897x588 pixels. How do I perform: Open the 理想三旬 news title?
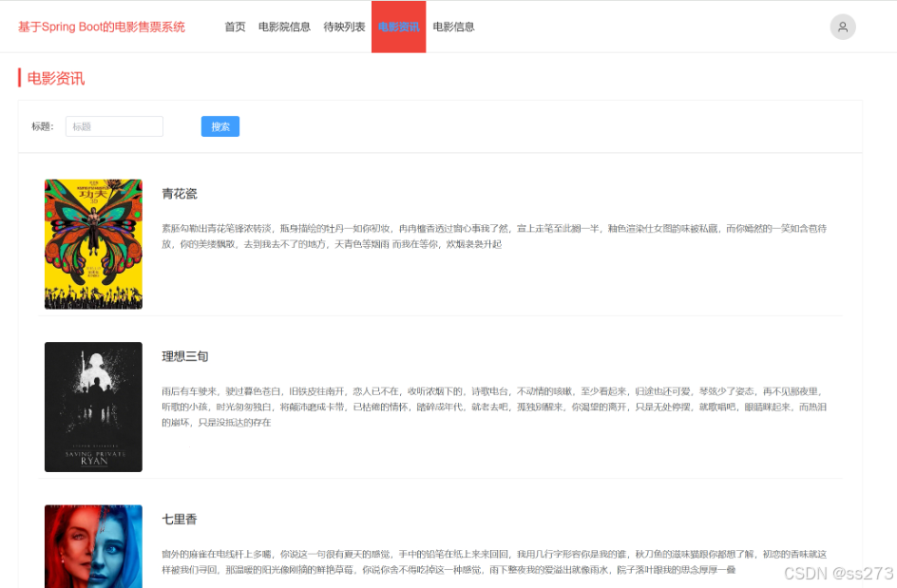tap(185, 356)
